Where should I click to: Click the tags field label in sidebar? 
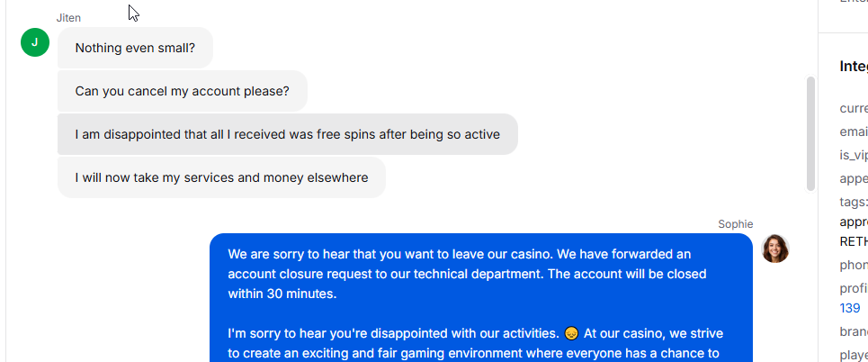854,201
